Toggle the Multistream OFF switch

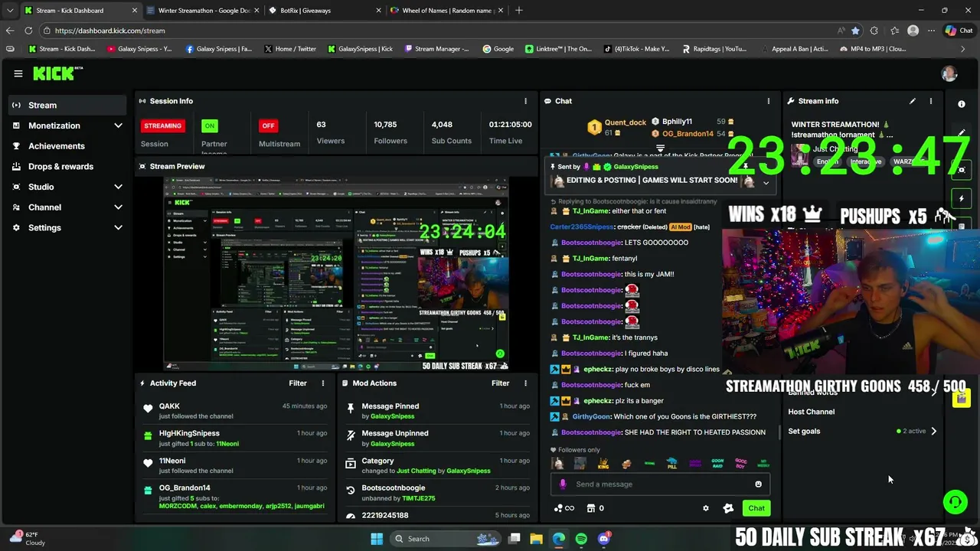tap(268, 126)
